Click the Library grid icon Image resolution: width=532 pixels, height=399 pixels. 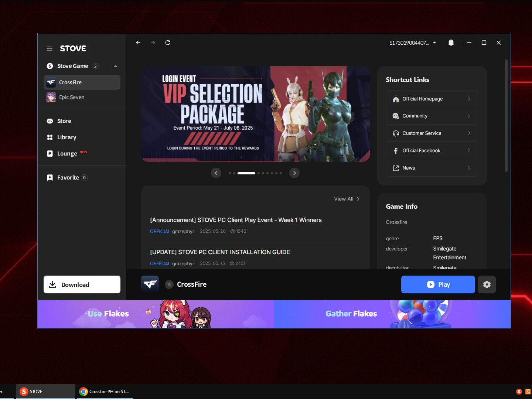(x=50, y=137)
